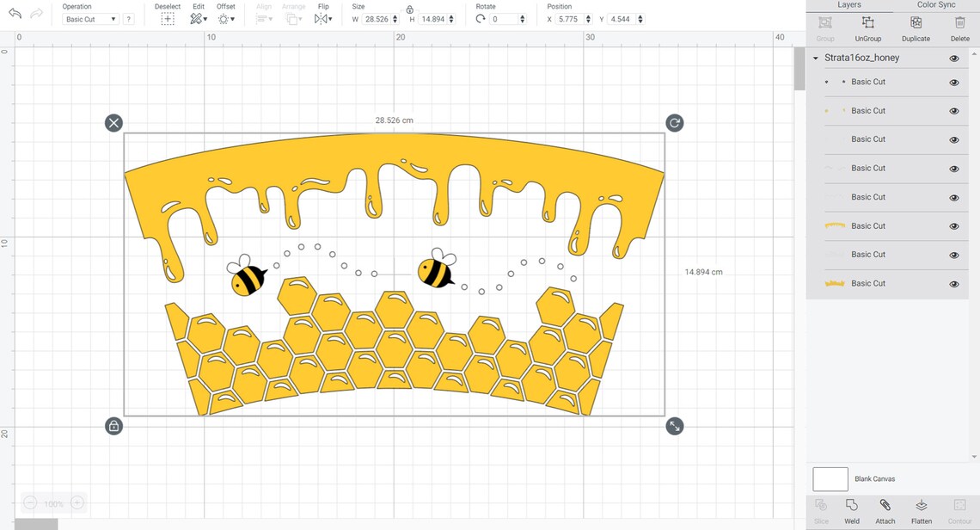Click the lock proportions padlock above Size fields
980x530 pixels.
(410, 9)
